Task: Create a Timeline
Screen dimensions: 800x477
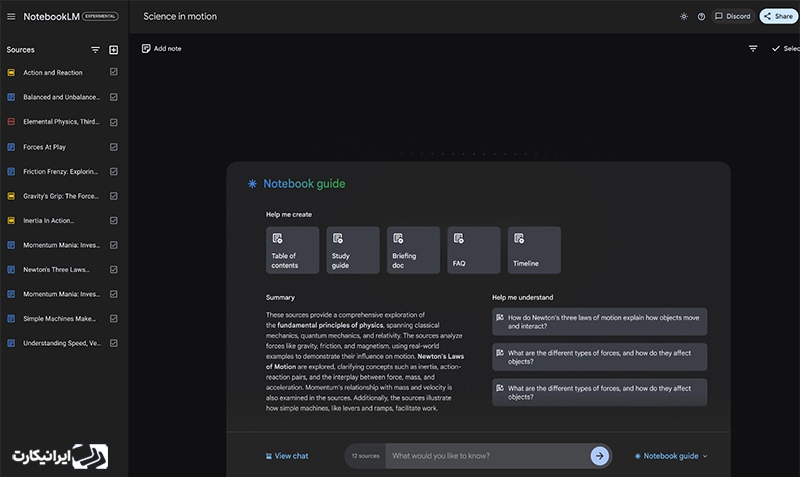Action: (534, 250)
